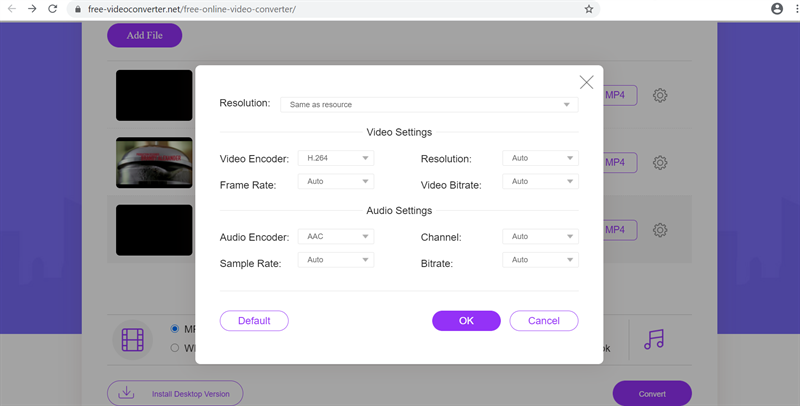Screen dimensions: 800x406
Task: Click the third video's black thumbnail
Action: pyautogui.click(x=154, y=230)
